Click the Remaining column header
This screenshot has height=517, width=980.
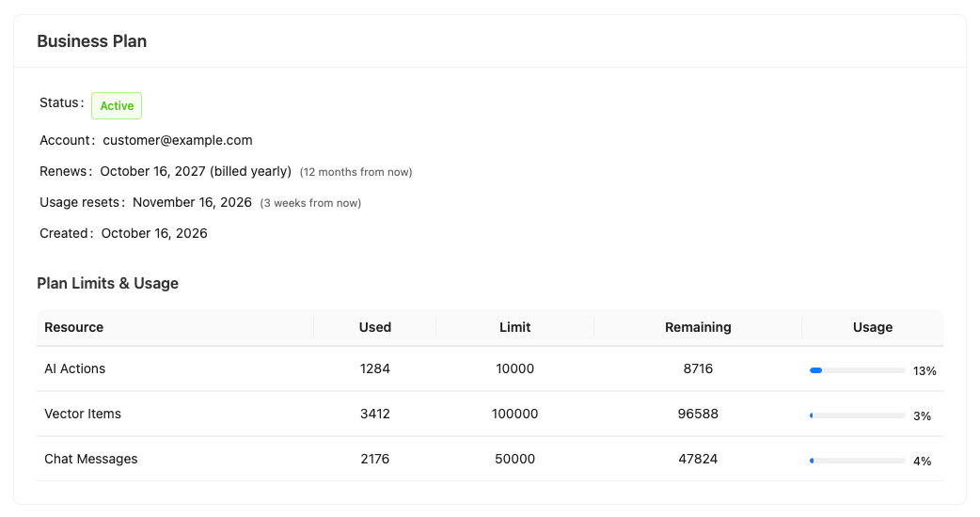click(x=698, y=327)
